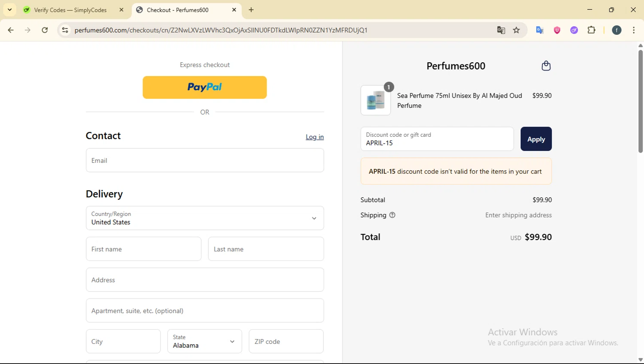Focus the ZIP code field

point(286,341)
